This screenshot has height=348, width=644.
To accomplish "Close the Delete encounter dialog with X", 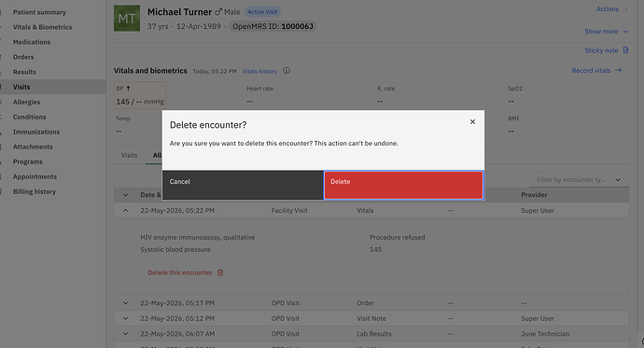I will pyautogui.click(x=472, y=122).
